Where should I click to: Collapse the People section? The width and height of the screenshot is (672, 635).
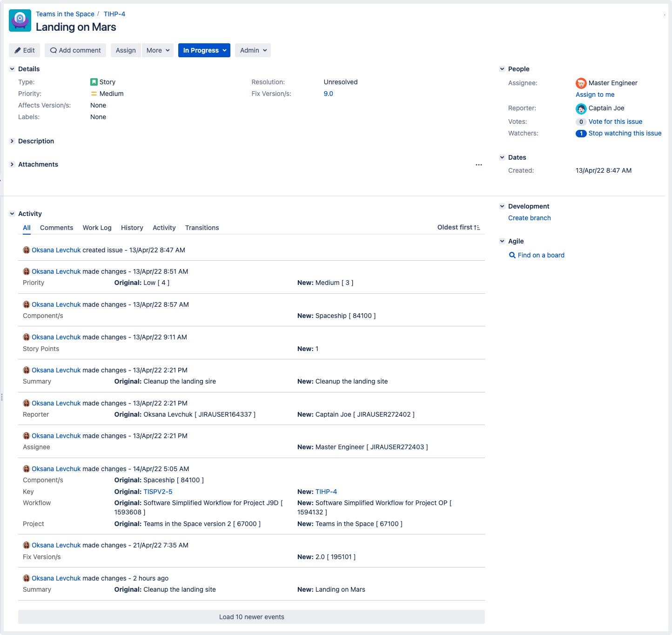(x=502, y=69)
